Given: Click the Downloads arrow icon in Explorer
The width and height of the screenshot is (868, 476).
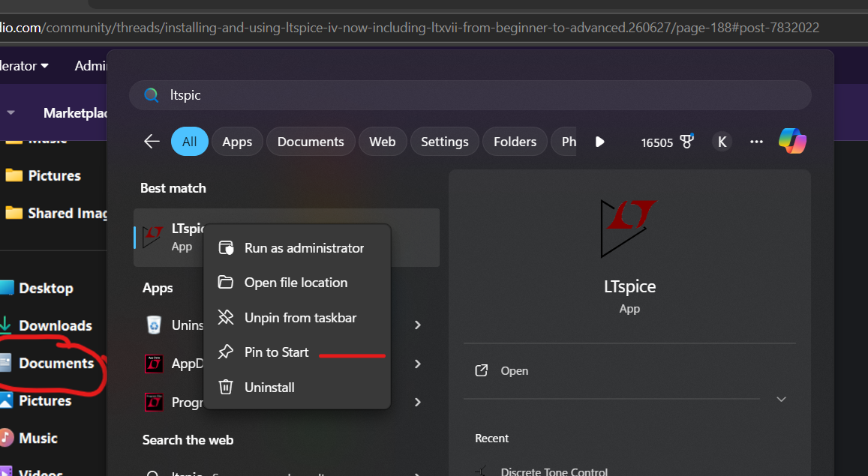Looking at the screenshot, I should pyautogui.click(x=5, y=325).
